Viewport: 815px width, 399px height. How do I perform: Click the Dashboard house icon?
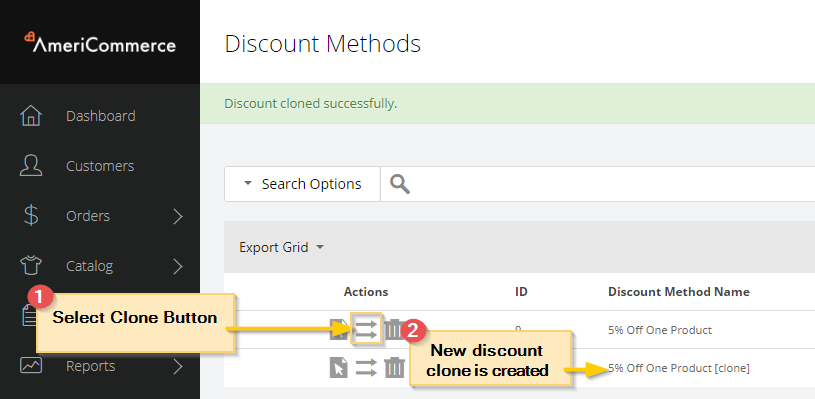(x=31, y=115)
